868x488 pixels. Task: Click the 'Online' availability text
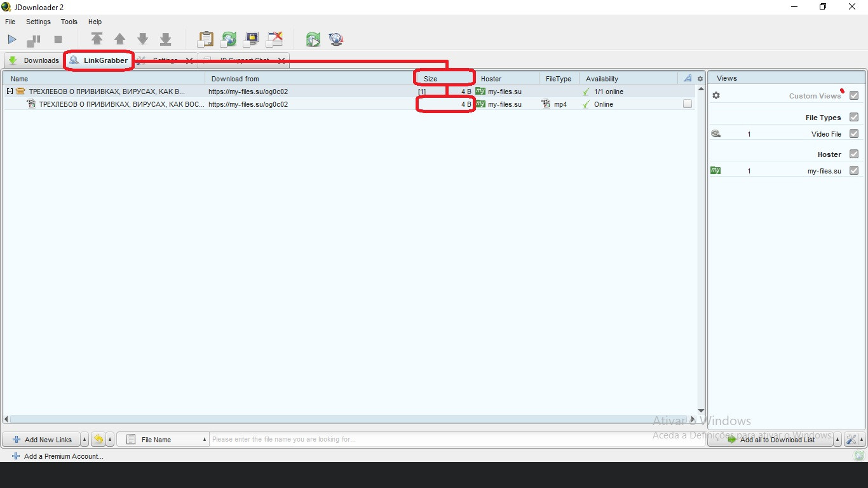click(x=604, y=104)
